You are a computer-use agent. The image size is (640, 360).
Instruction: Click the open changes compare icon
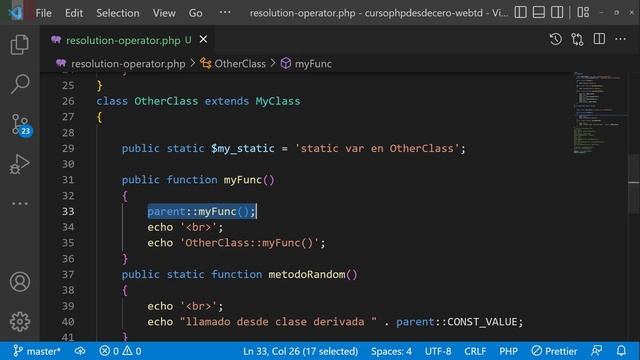[x=577, y=40]
